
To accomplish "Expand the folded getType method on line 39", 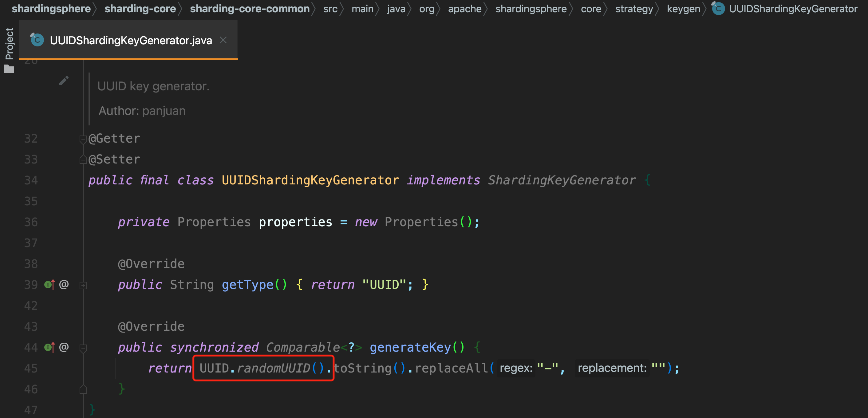I will click(x=83, y=286).
